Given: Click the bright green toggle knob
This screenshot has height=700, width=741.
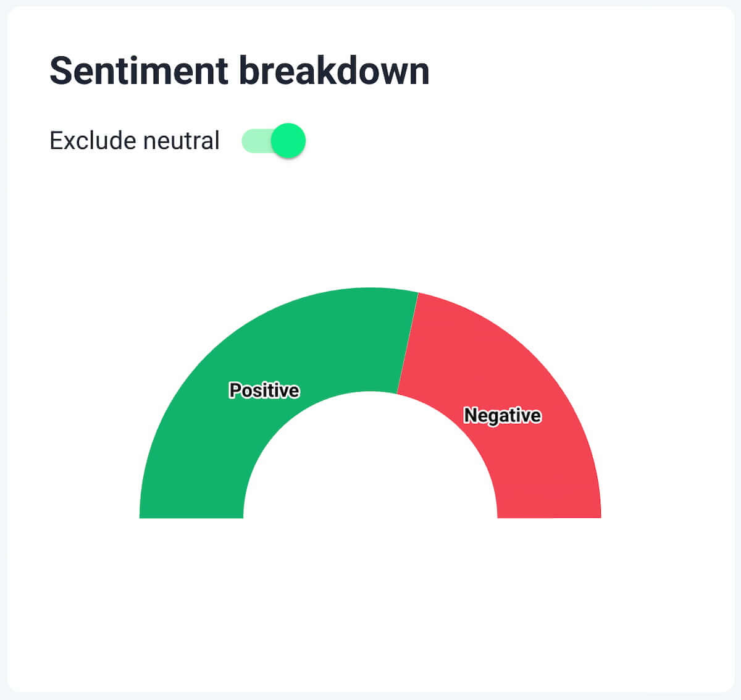Looking at the screenshot, I should 288,141.
